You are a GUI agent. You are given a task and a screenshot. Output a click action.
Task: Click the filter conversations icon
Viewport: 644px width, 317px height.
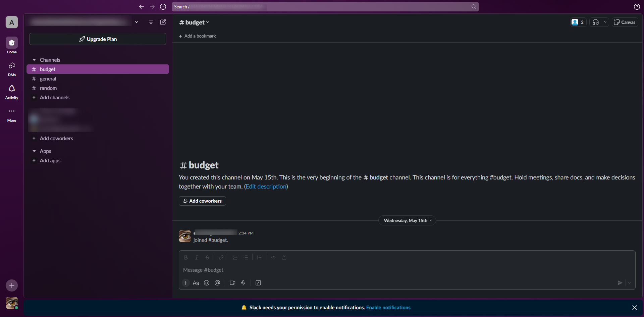[151, 22]
